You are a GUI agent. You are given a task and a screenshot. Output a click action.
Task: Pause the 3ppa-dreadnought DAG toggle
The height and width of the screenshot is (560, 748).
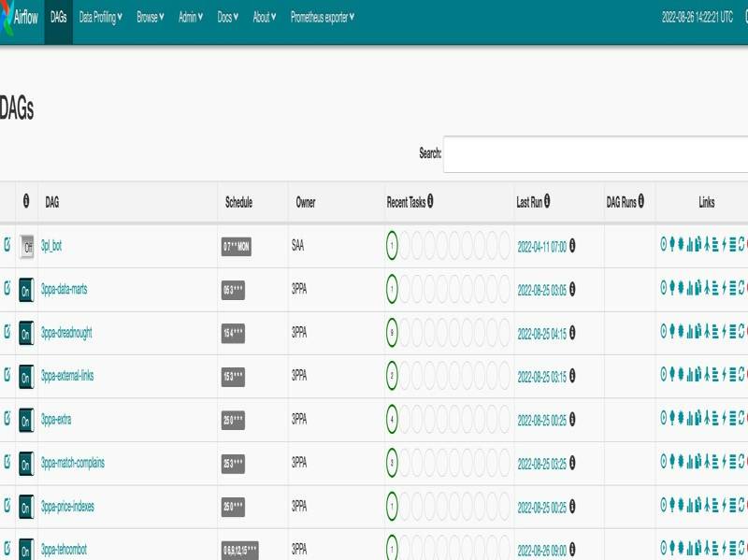pos(27,334)
